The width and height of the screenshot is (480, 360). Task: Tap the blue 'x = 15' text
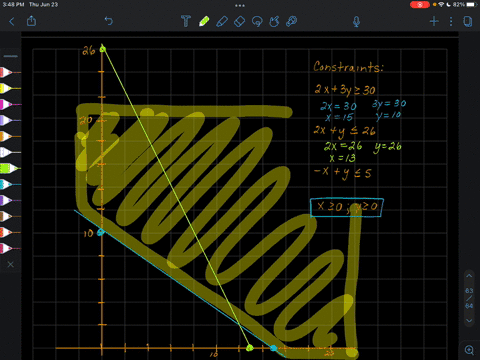point(339,117)
